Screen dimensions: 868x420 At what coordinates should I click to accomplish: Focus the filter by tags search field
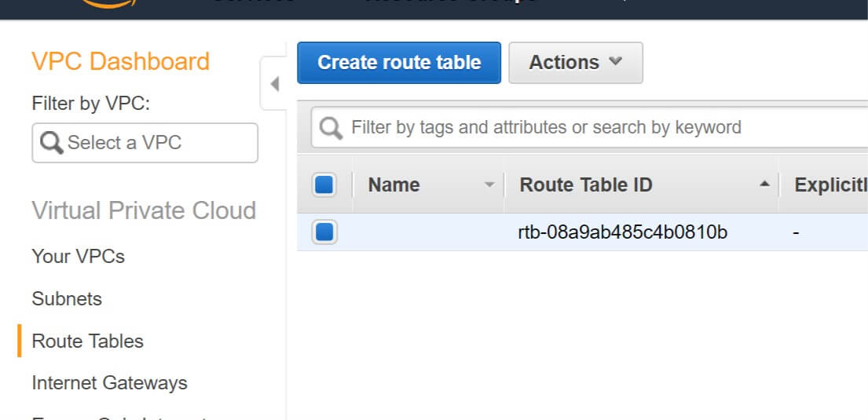590,128
